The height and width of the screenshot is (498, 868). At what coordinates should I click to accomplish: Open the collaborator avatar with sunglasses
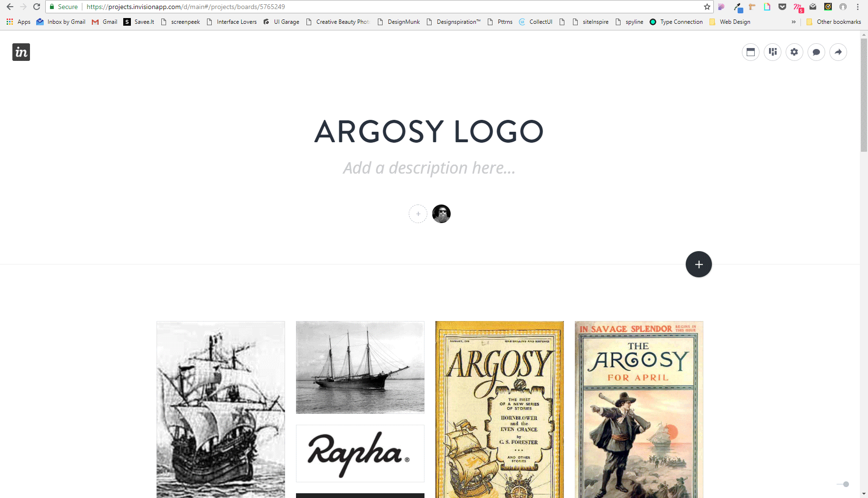[441, 214]
